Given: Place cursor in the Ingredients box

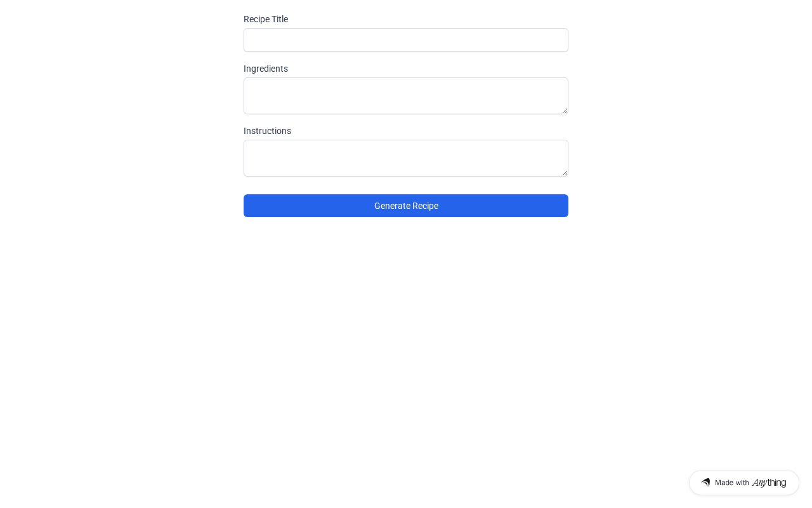Looking at the screenshot, I should 406,96.
